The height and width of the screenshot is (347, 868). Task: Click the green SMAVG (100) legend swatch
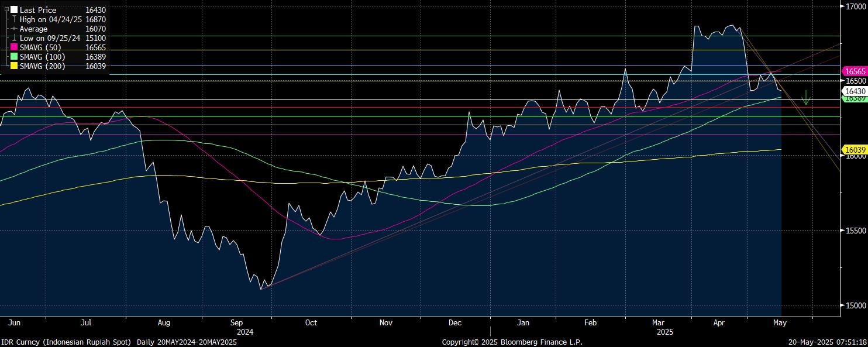tap(14, 57)
